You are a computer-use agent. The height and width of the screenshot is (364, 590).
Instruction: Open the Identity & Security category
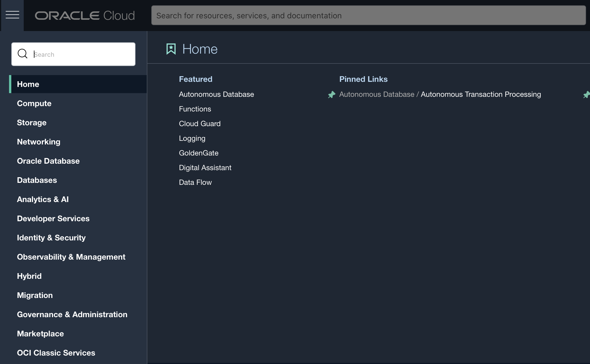pyautogui.click(x=51, y=238)
